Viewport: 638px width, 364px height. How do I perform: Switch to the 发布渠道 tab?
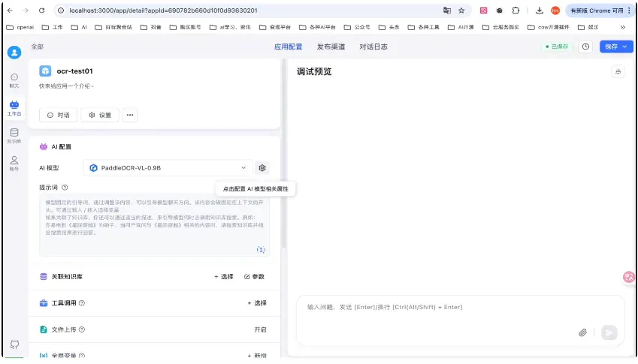click(x=331, y=47)
